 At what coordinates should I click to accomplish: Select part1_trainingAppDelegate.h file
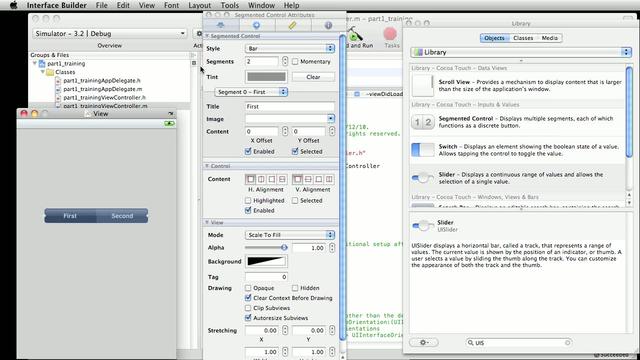(102, 80)
